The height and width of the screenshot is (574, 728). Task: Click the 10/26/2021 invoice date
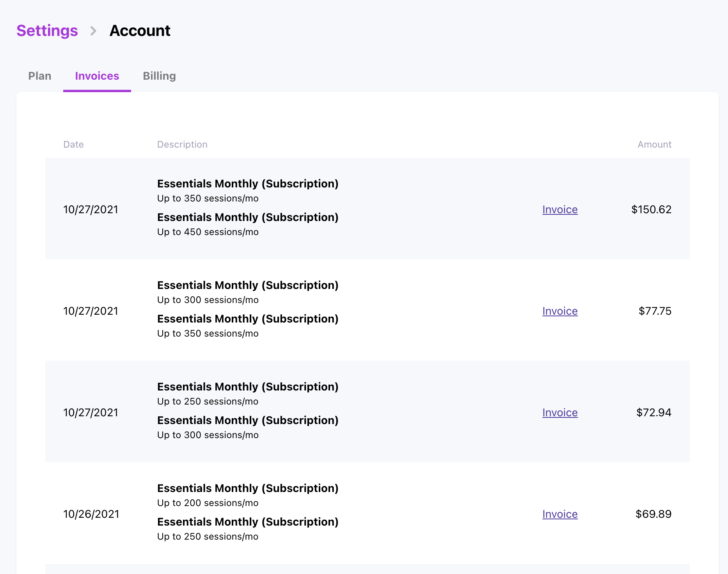click(x=91, y=514)
